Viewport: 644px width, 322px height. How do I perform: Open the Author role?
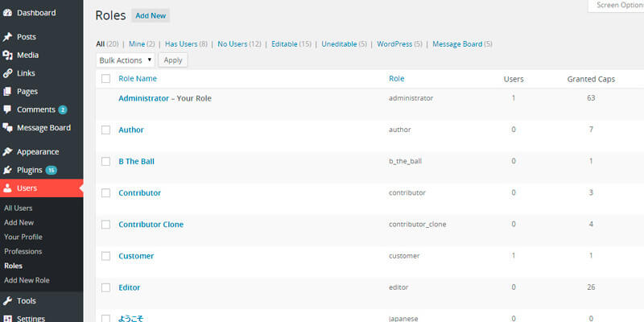click(131, 130)
